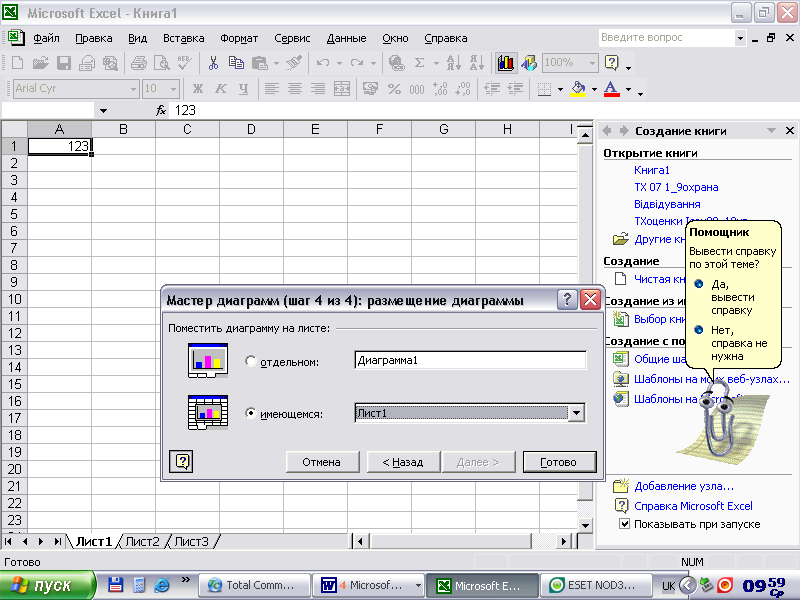Open the пуск Start button
The width and height of the screenshot is (800, 600).
point(47,585)
